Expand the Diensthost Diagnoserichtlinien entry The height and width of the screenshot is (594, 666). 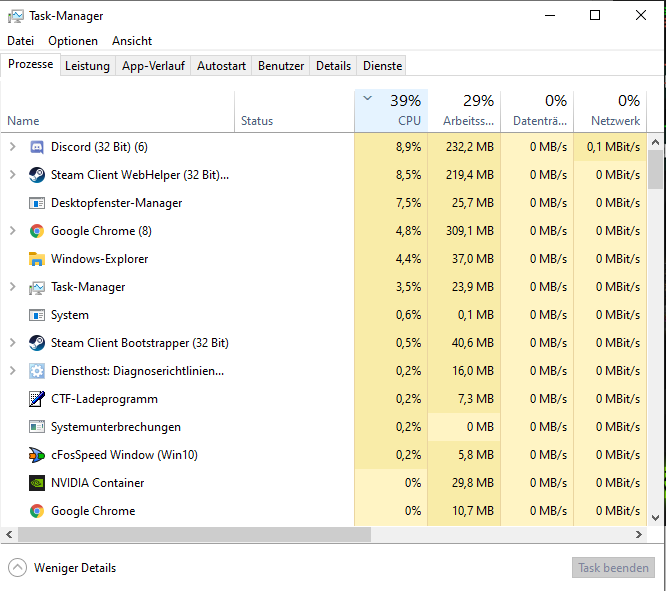(x=13, y=371)
